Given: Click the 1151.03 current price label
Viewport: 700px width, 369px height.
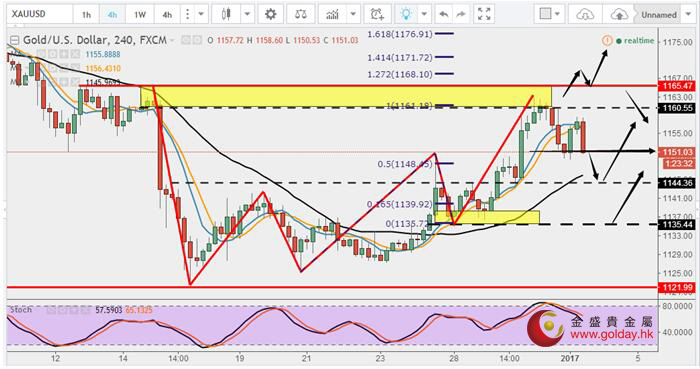Looking at the screenshot, I should [677, 152].
